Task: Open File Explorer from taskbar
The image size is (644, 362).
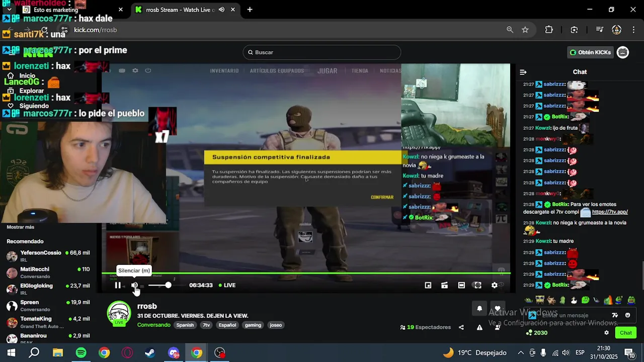Action: click(58, 352)
